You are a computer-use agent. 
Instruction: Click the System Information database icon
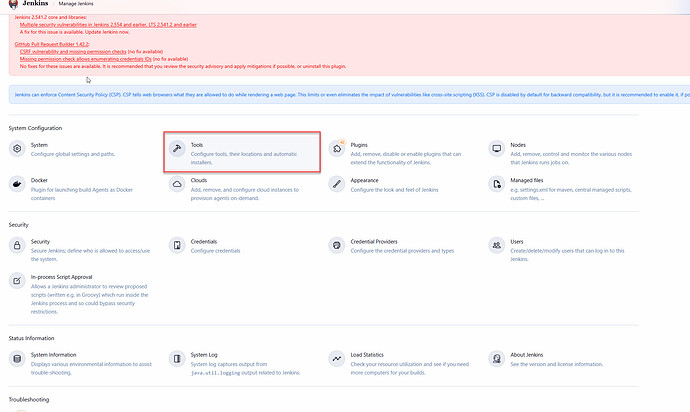[17, 359]
